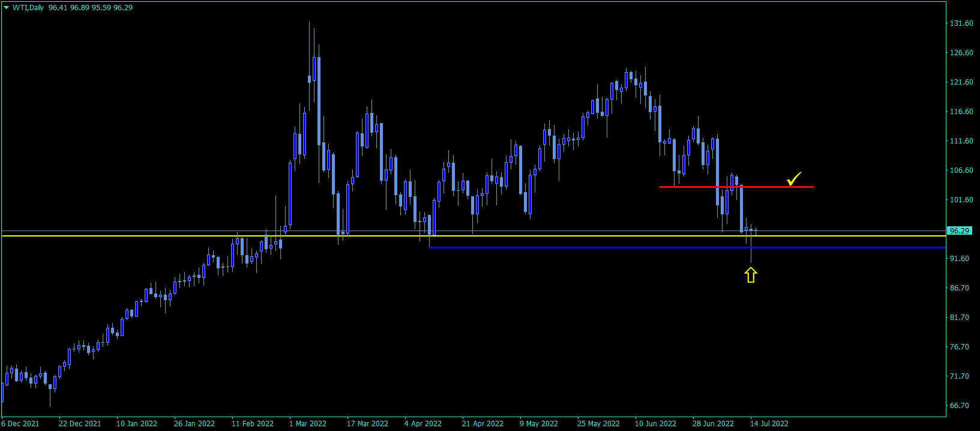Click the 26 Jan 2022 date label
Viewport: 980px width, 431px height.
point(194,424)
